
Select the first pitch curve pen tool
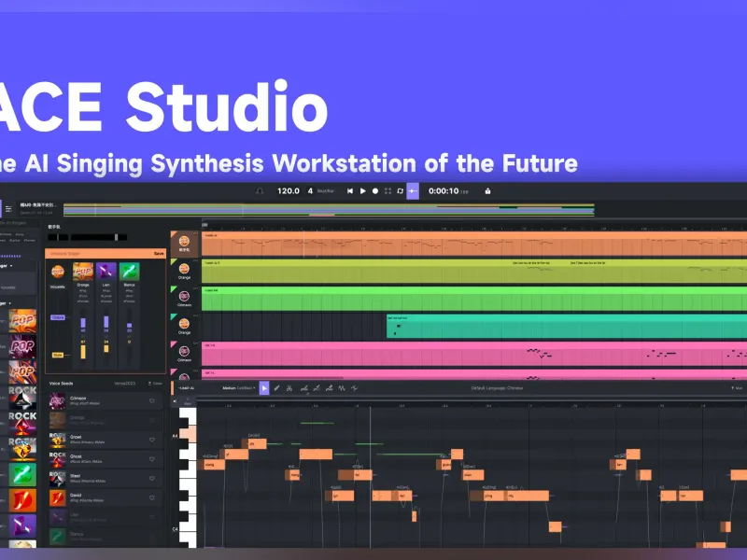[304, 388]
